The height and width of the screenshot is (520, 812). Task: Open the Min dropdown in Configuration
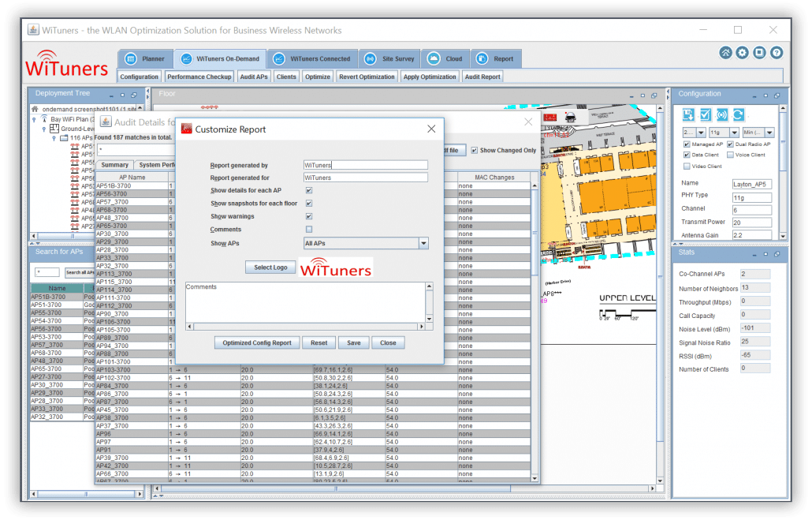pyautogui.click(x=769, y=133)
